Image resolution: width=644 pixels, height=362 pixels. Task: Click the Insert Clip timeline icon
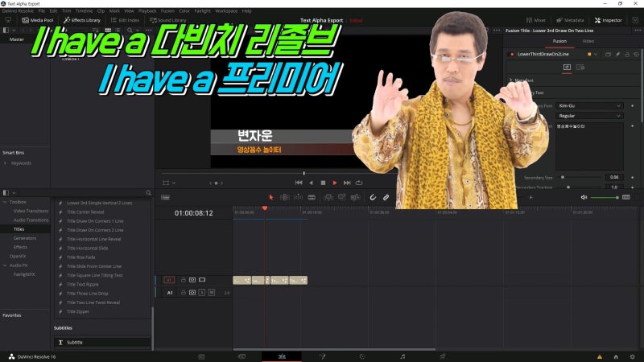click(x=328, y=197)
